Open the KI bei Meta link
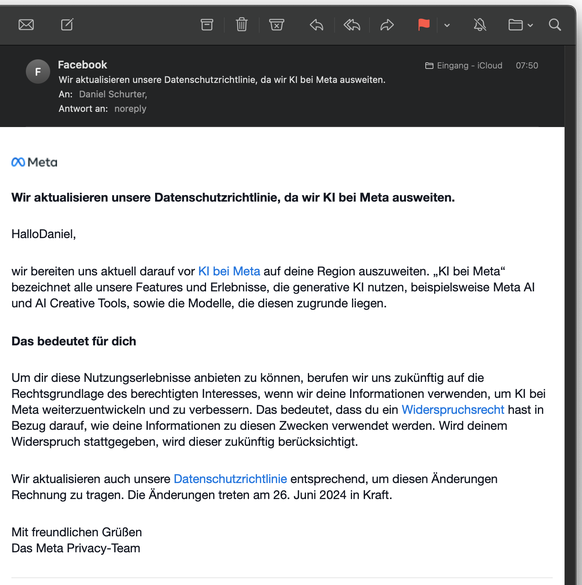This screenshot has height=585, width=582. coord(229,271)
